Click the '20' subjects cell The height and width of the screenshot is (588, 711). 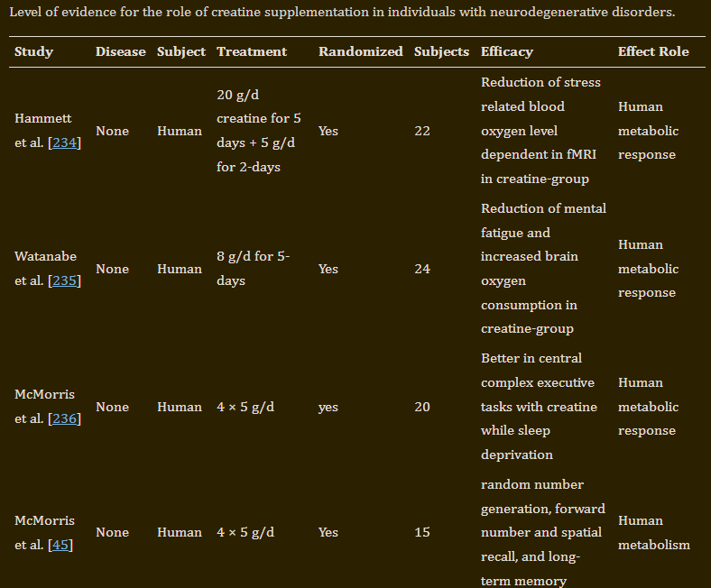(x=422, y=407)
